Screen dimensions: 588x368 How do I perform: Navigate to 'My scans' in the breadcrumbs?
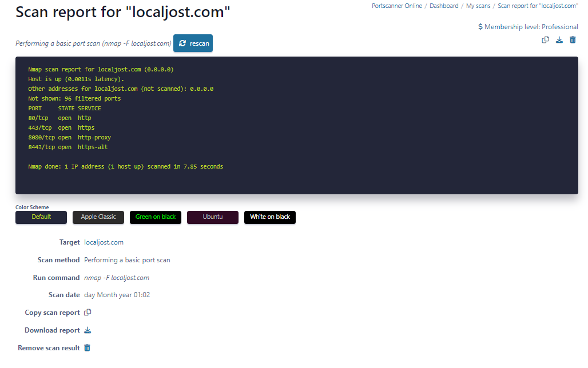(x=478, y=6)
